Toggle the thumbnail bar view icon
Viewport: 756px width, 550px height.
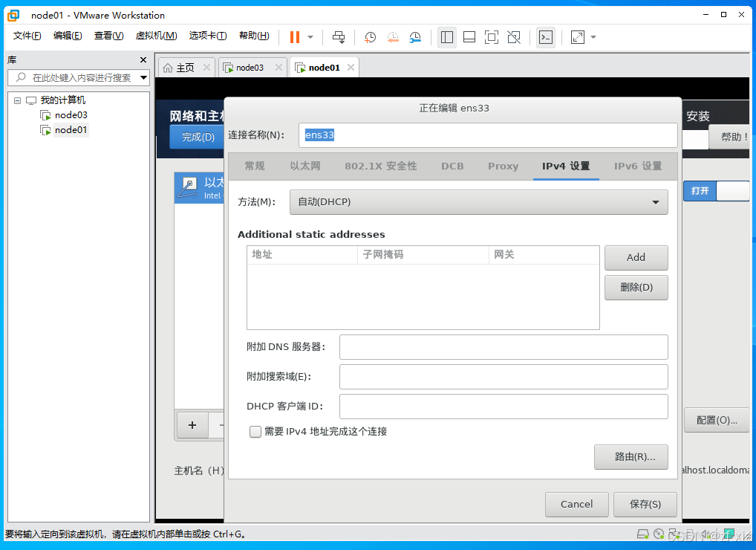tap(469, 37)
